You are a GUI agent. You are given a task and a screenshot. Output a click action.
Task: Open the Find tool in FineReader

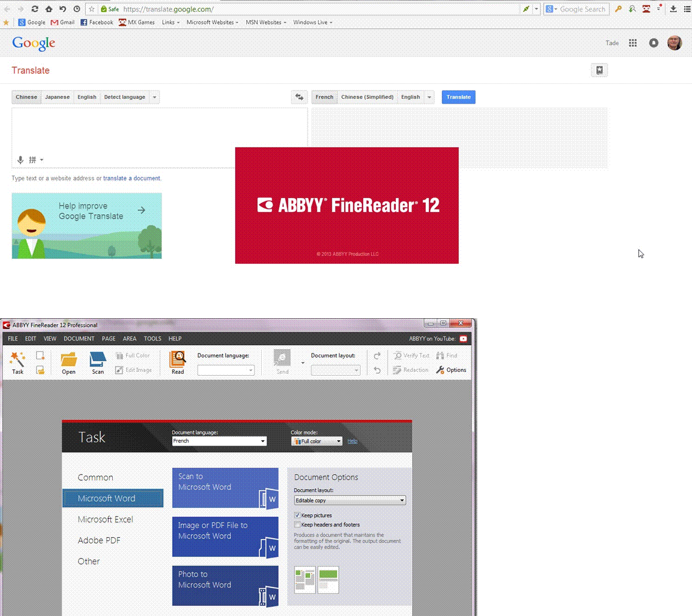pyautogui.click(x=447, y=356)
